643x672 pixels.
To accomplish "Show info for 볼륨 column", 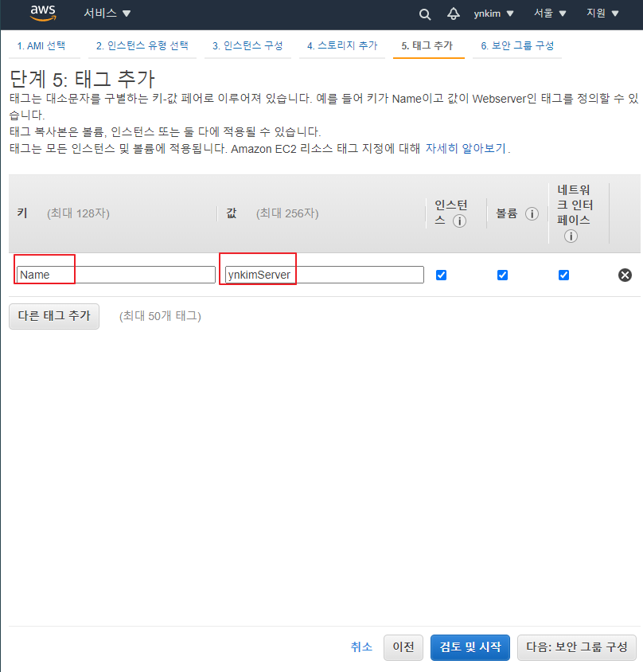I will pos(532,213).
